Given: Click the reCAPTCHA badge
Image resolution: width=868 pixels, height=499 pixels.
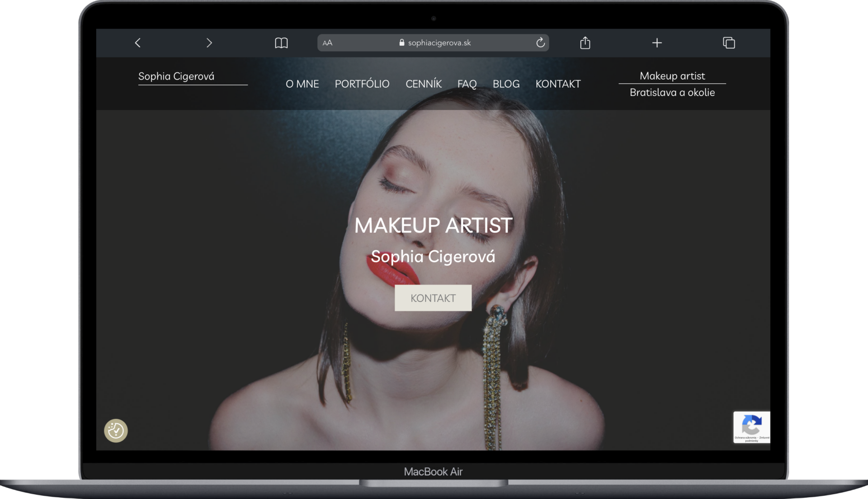Looking at the screenshot, I should pos(751,427).
